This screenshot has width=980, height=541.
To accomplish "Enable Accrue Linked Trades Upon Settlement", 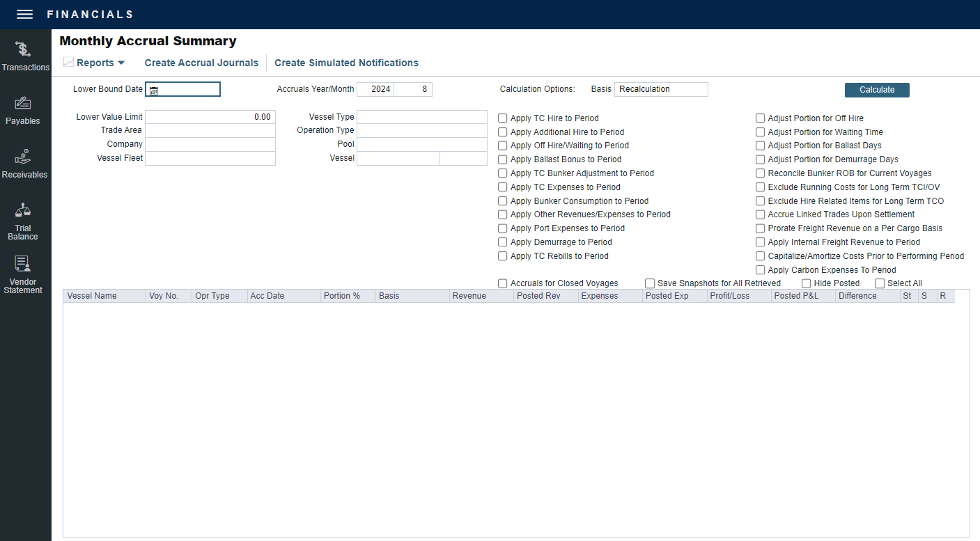I will pos(761,214).
